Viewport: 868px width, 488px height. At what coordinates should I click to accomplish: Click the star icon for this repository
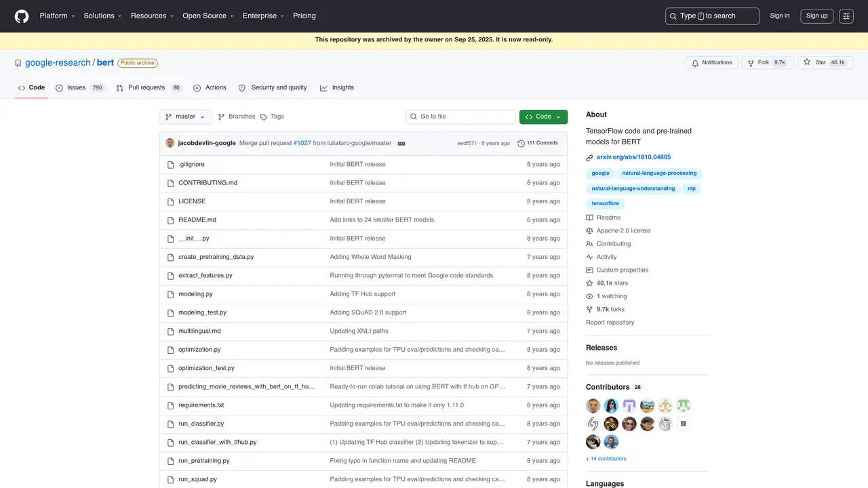(x=807, y=62)
